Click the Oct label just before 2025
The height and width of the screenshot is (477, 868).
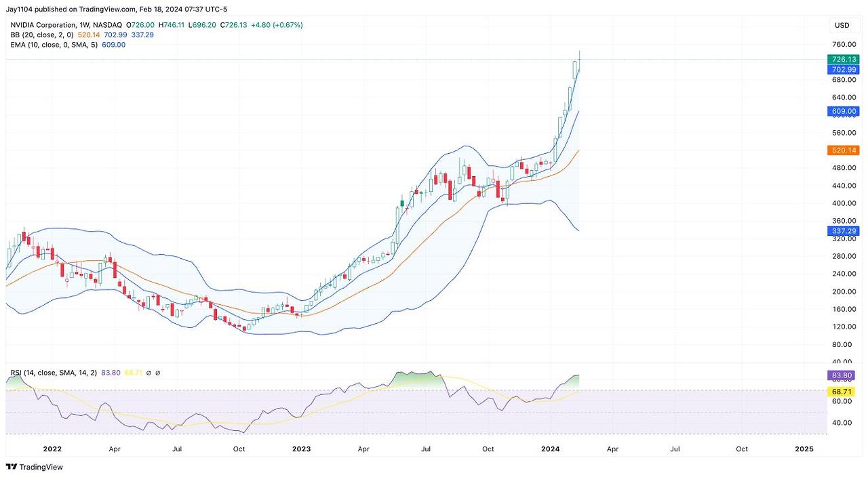[742, 449]
